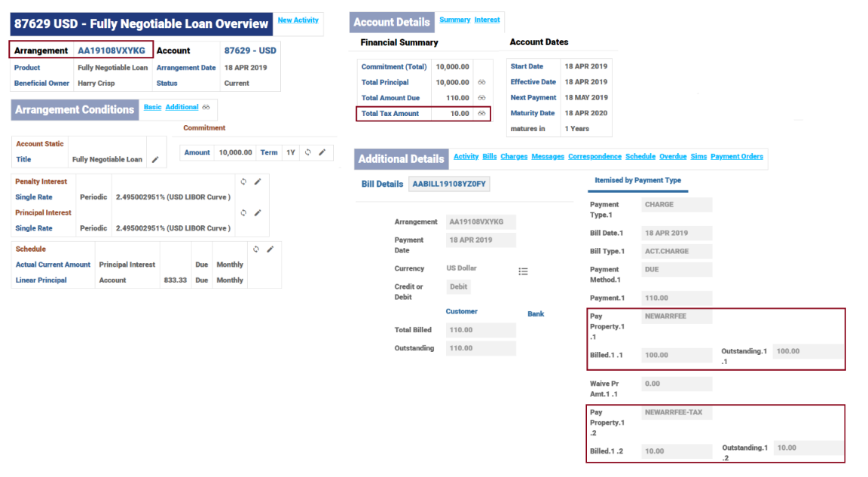Screen dimensions: 868x477
Task: Edit the Schedule using the pencil icon
Action: click(x=270, y=249)
